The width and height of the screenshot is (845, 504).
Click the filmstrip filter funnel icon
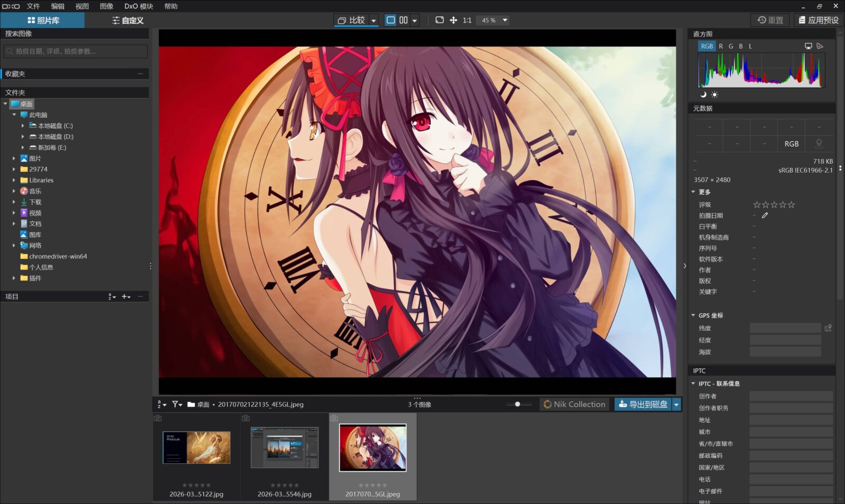(x=177, y=404)
